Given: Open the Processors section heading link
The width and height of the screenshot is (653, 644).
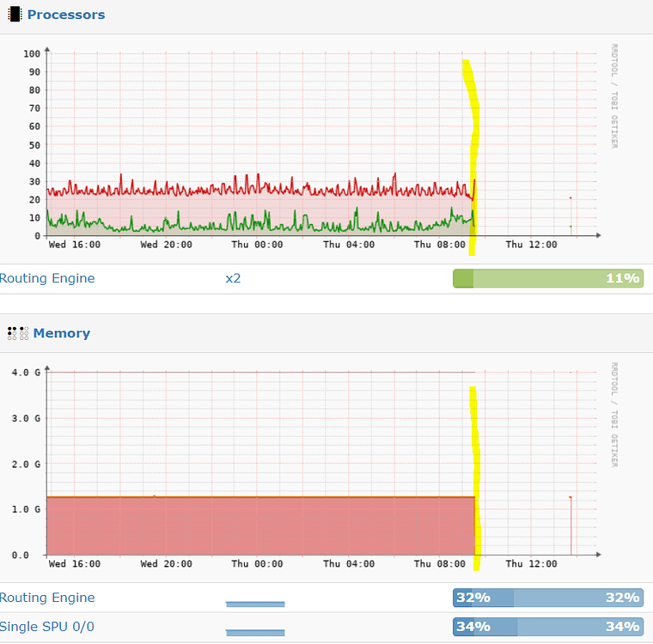Looking at the screenshot, I should (66, 15).
